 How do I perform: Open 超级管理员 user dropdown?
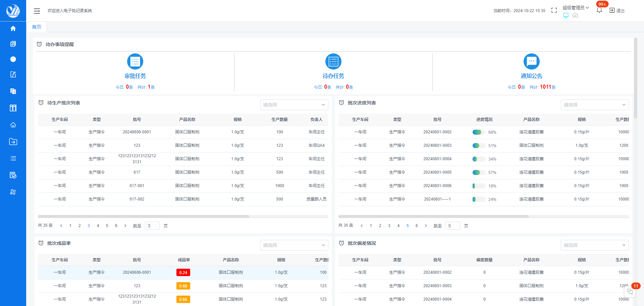click(x=576, y=8)
